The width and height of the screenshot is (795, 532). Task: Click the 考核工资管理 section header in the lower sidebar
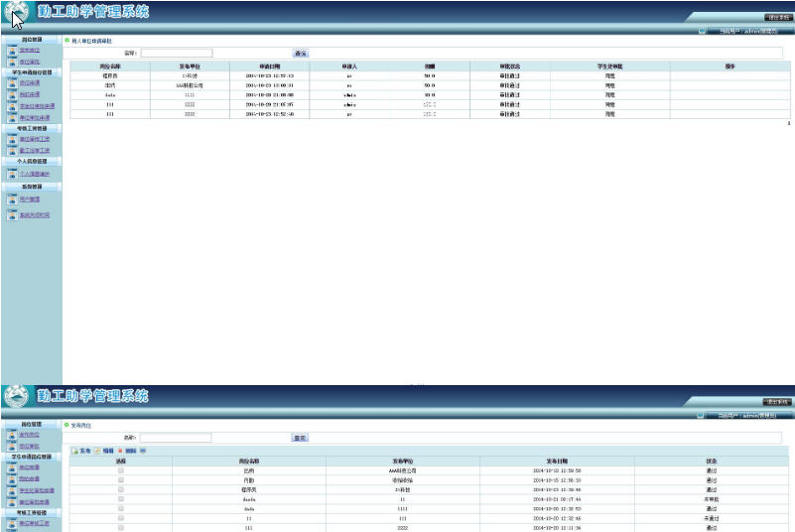pyautogui.click(x=32, y=513)
